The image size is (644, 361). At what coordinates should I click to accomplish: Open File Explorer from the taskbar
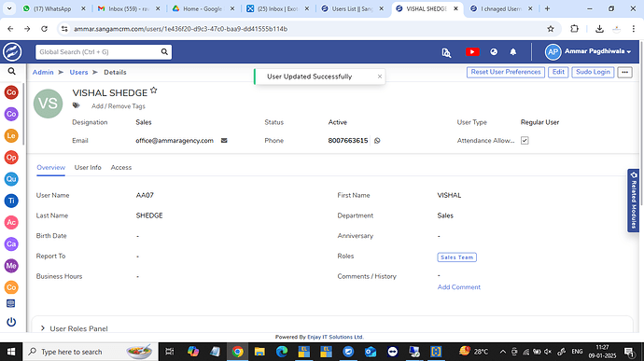[x=259, y=352]
